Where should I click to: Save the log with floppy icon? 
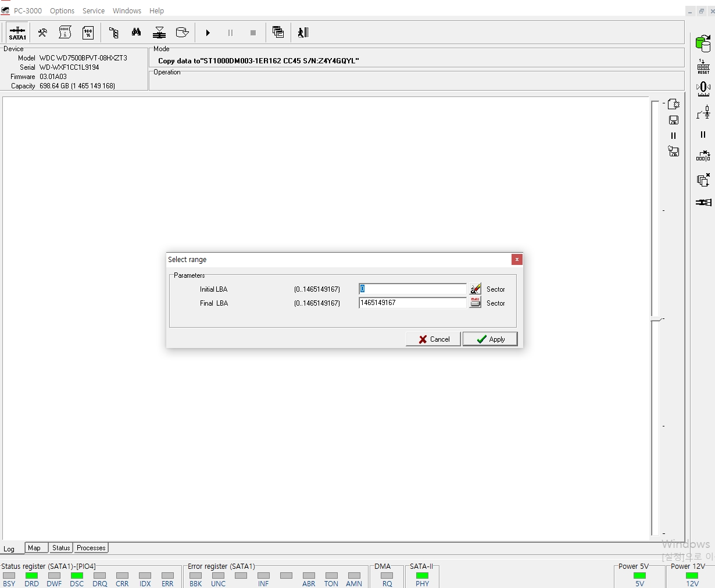coord(674,120)
